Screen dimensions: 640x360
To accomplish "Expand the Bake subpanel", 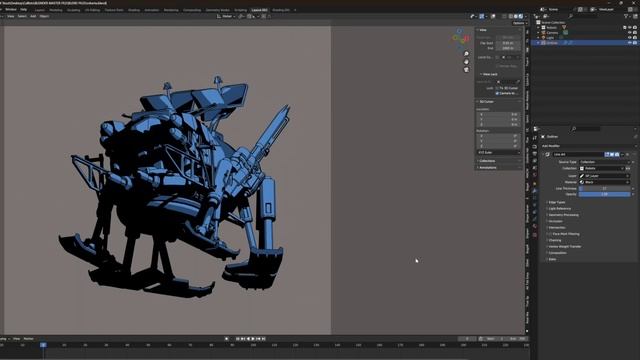I will pos(552,259).
